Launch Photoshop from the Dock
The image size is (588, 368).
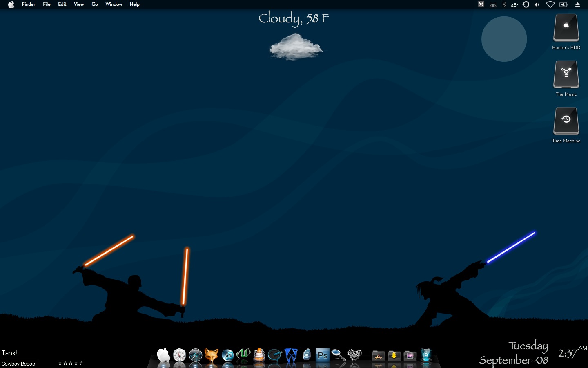(323, 355)
